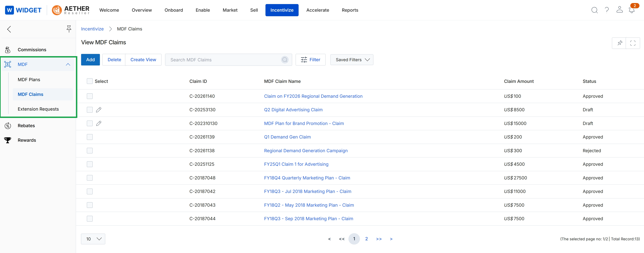Image resolution: width=644 pixels, height=253 pixels.
Task: Open the rows-per-page dropdown showing 10
Action: [93, 239]
